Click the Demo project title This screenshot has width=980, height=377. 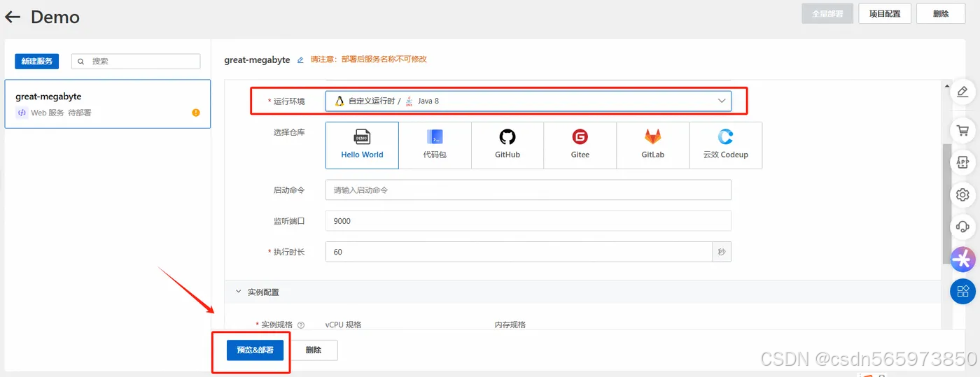(x=55, y=17)
